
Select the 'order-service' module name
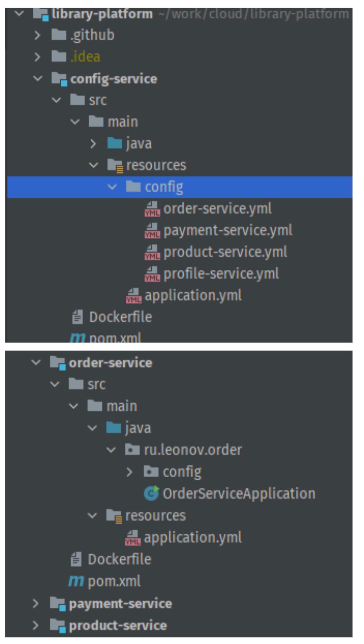[x=111, y=363]
